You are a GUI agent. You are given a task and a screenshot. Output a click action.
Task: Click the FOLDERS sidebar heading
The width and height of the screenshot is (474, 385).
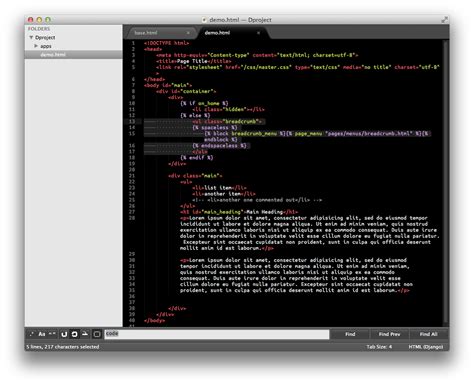[39, 29]
